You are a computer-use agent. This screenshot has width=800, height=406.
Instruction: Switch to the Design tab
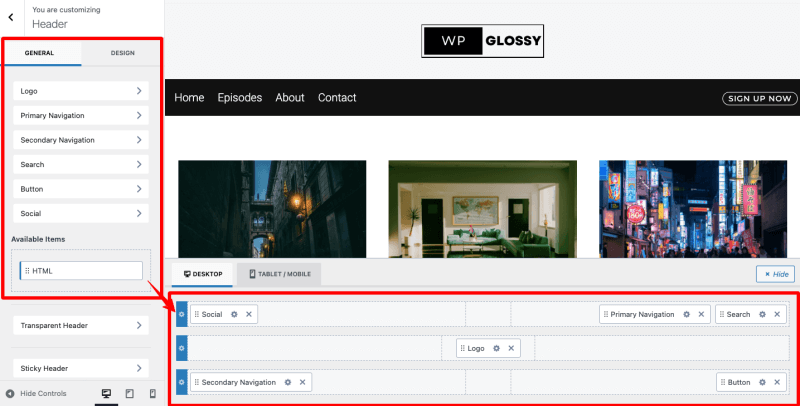tap(122, 53)
